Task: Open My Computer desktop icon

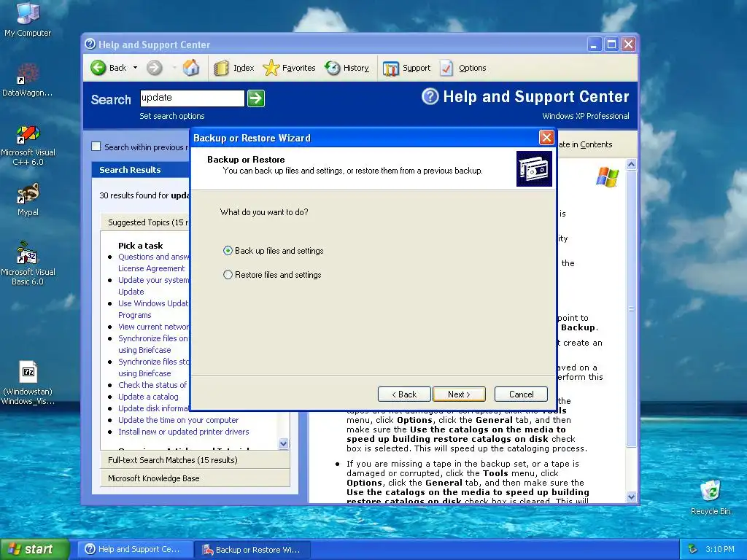Action: point(28,19)
